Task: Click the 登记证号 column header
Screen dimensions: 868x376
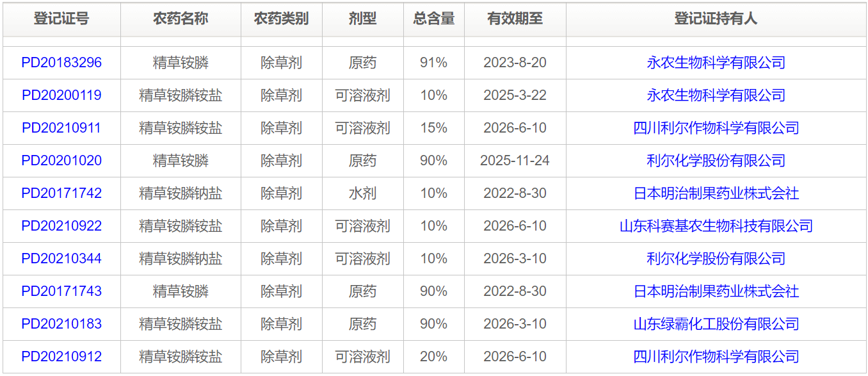Action: click(61, 19)
